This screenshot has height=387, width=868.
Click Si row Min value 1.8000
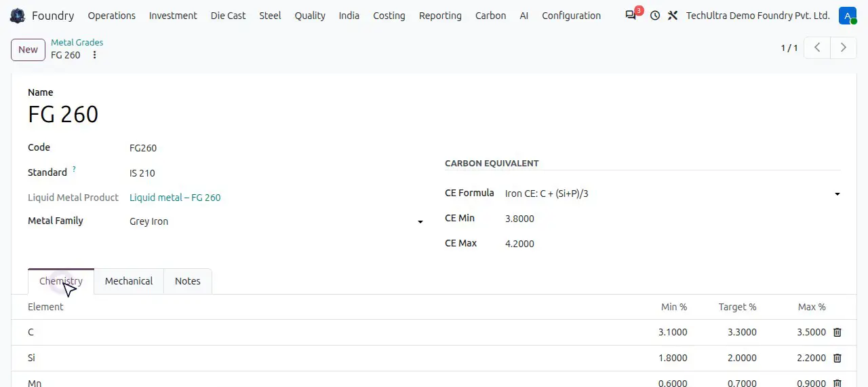point(673,358)
